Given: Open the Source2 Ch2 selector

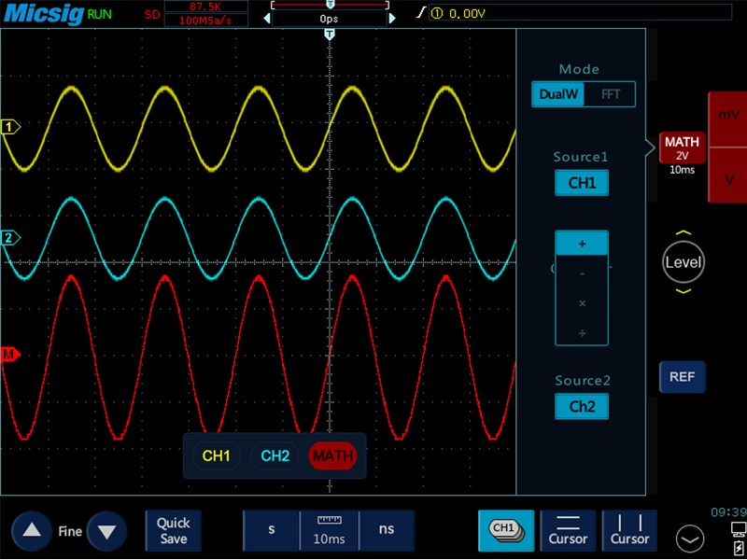Looking at the screenshot, I should pos(581,406).
